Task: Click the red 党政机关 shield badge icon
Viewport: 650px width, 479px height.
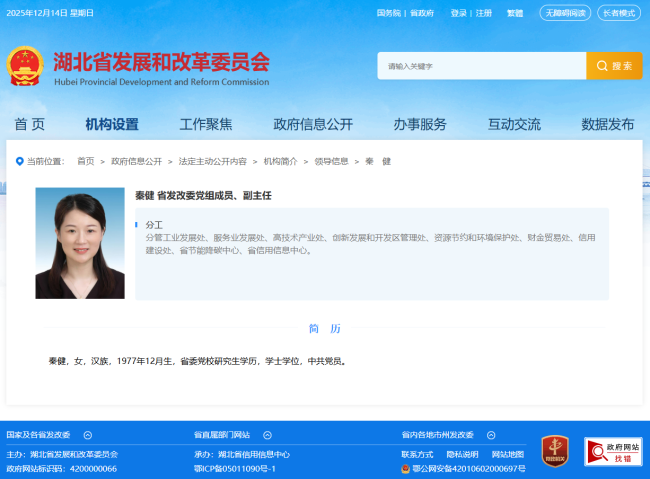Action: pyautogui.click(x=555, y=451)
